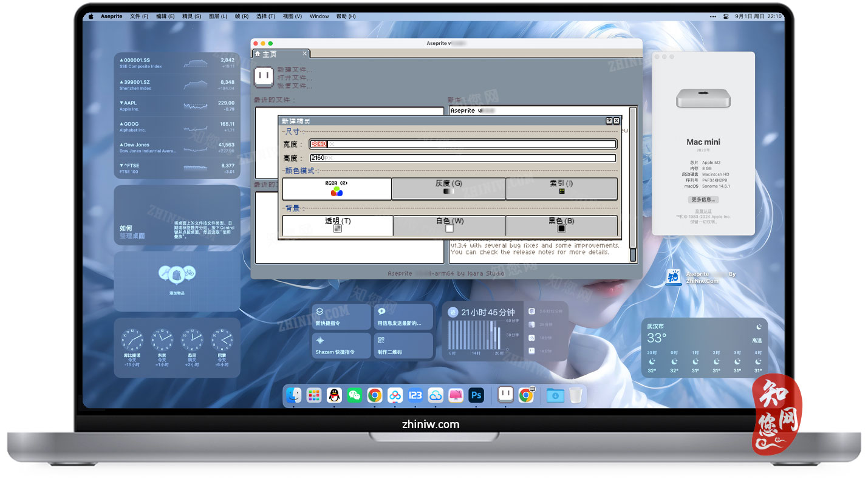The height and width of the screenshot is (484, 868).
Task: Choose the 白色 (W) white background
Action: point(449,226)
